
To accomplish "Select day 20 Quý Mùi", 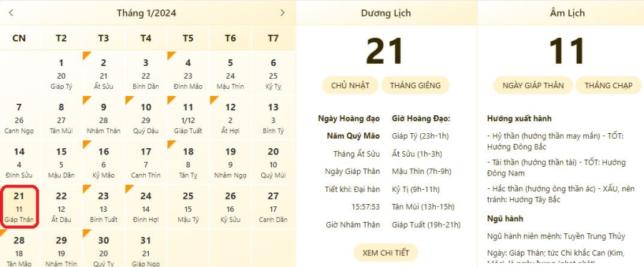I will point(273,162).
